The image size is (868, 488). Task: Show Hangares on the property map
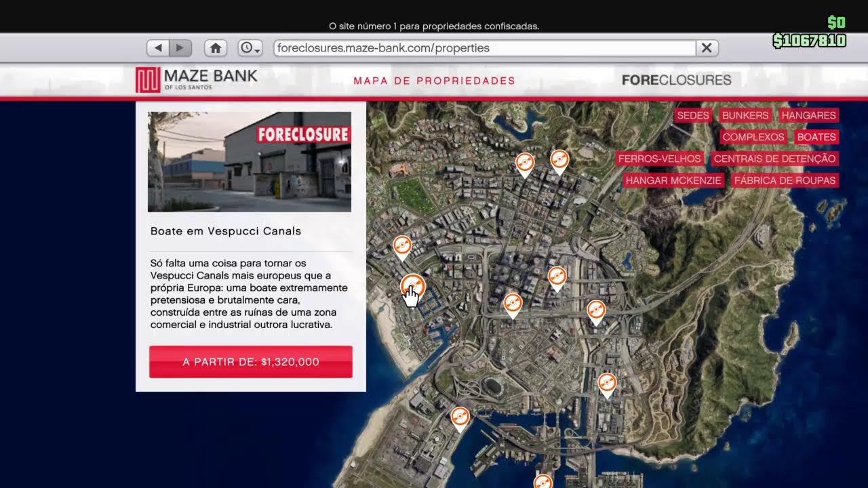click(808, 115)
